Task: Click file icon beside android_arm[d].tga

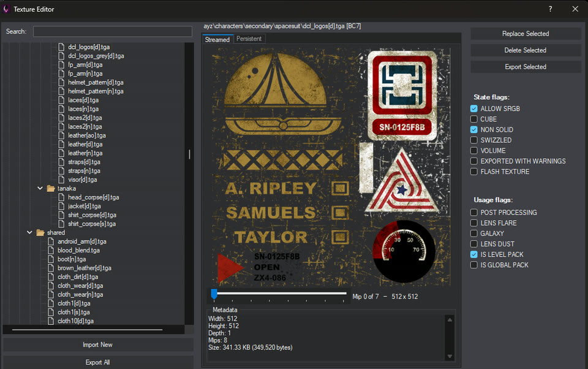Action: (51, 242)
